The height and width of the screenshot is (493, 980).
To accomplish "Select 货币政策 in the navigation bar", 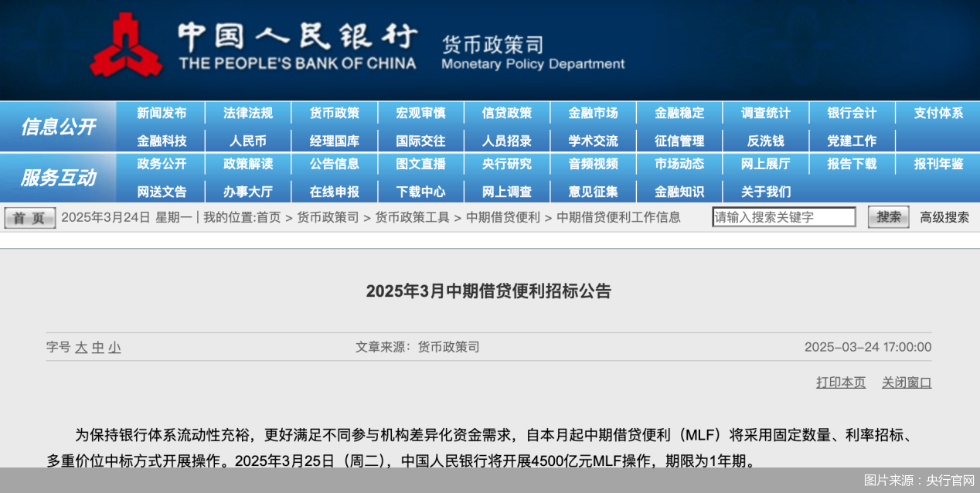I will [x=335, y=113].
